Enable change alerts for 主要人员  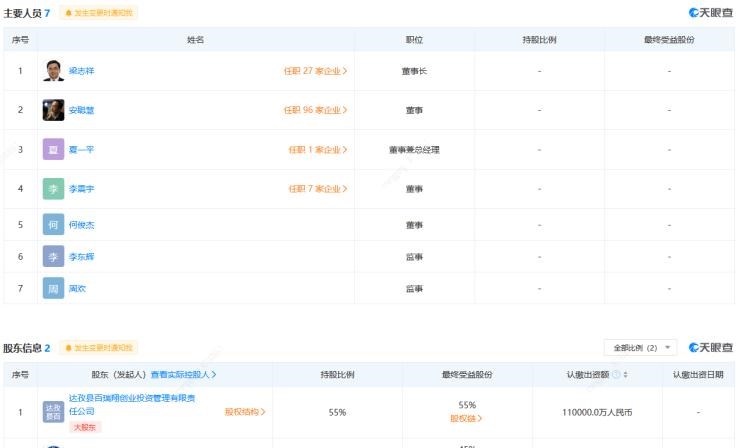[99, 13]
